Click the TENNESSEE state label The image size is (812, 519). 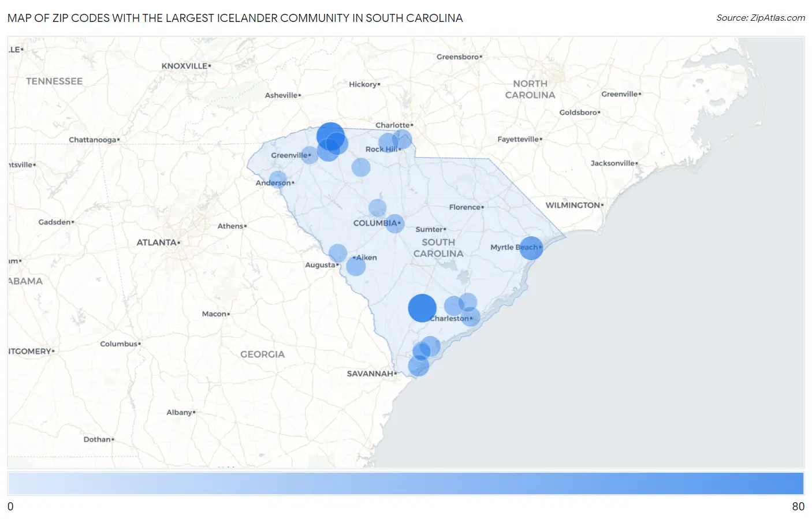(54, 81)
